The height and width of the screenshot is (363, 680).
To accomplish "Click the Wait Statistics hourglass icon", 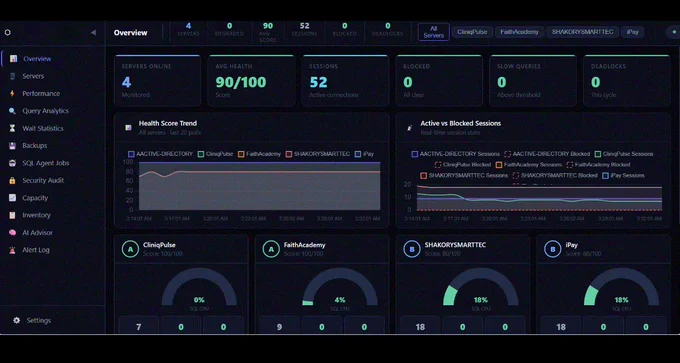I will [x=13, y=128].
